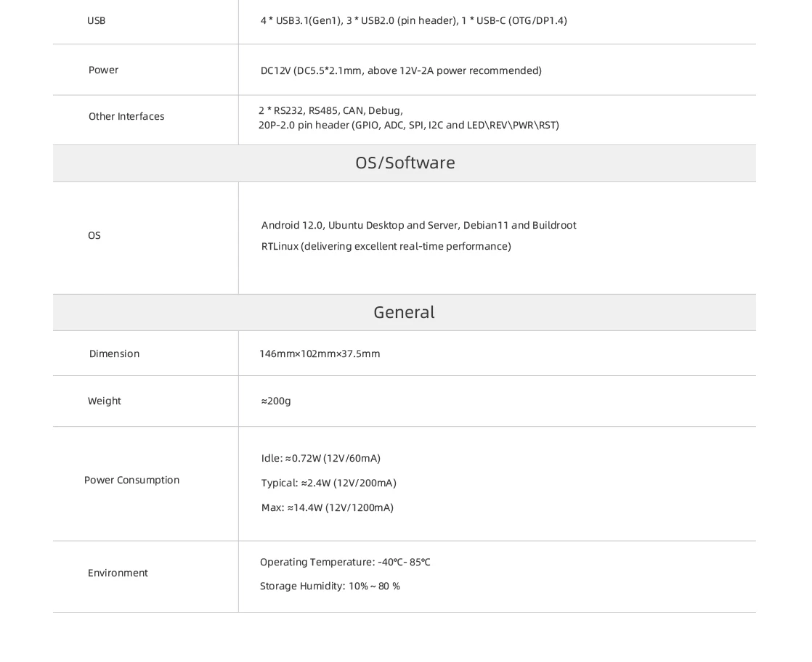Click the Storage Humidity value line
This screenshot has width=812, height=662.
(330, 586)
